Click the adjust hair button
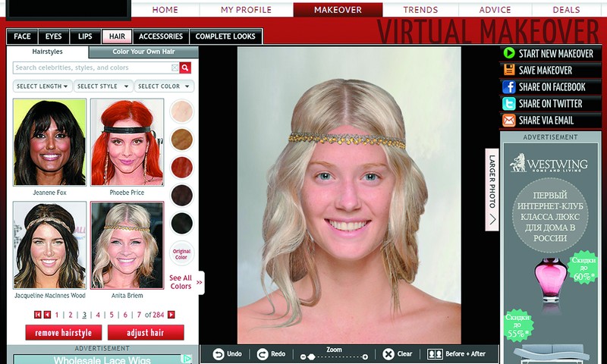This screenshot has height=364, width=607. click(146, 333)
